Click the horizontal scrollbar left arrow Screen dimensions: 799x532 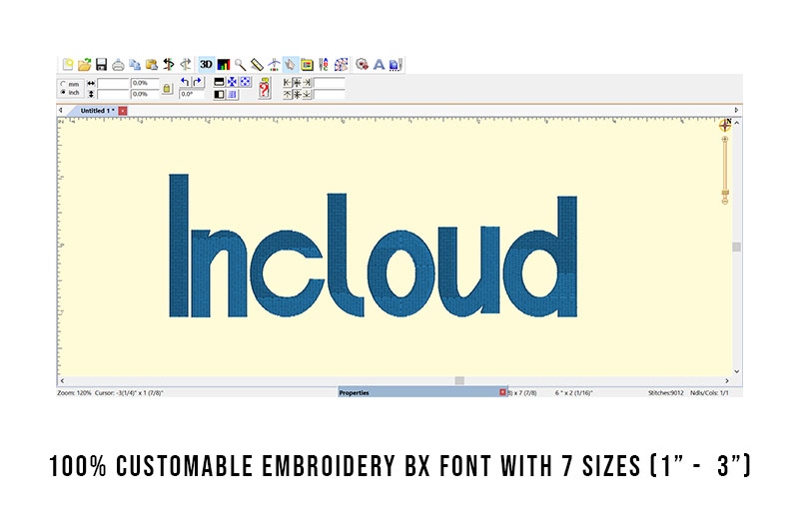pos(62,381)
